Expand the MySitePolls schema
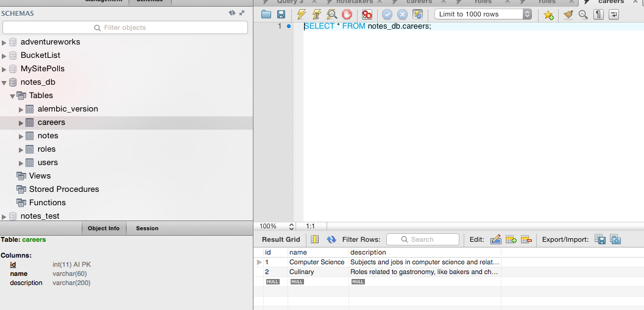Image resolution: width=644 pixels, height=310 pixels. click(4, 69)
